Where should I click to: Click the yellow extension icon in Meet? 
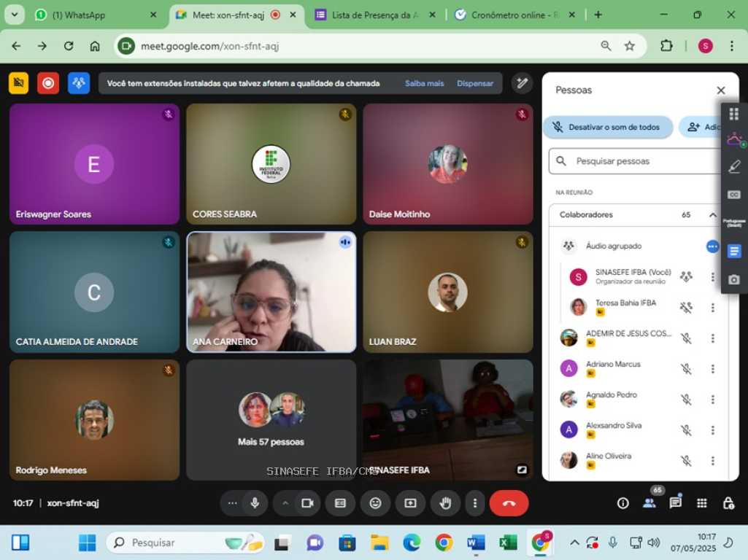pyautogui.click(x=18, y=83)
